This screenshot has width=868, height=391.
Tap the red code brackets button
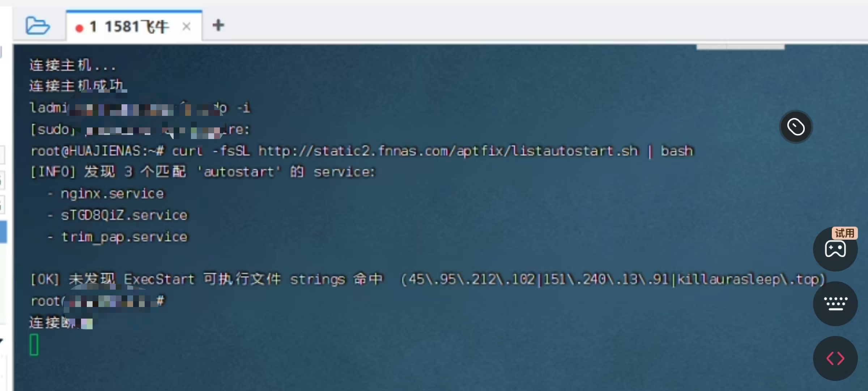click(x=835, y=358)
